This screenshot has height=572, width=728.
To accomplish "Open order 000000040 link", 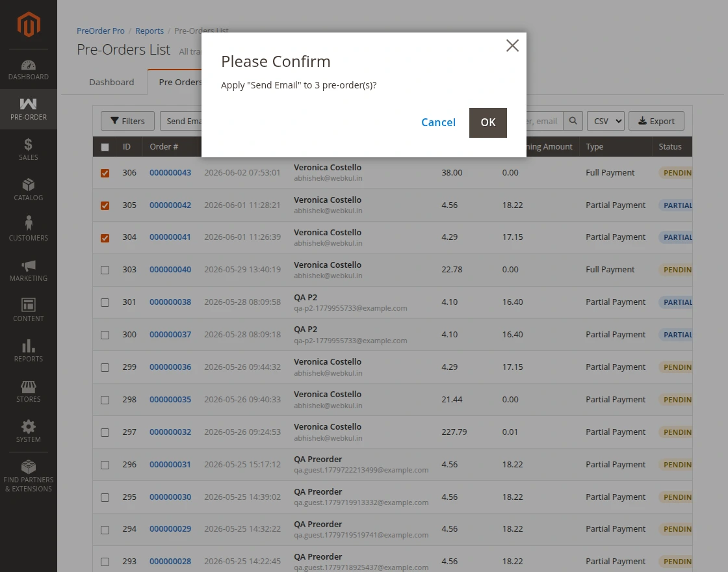I will tap(170, 269).
